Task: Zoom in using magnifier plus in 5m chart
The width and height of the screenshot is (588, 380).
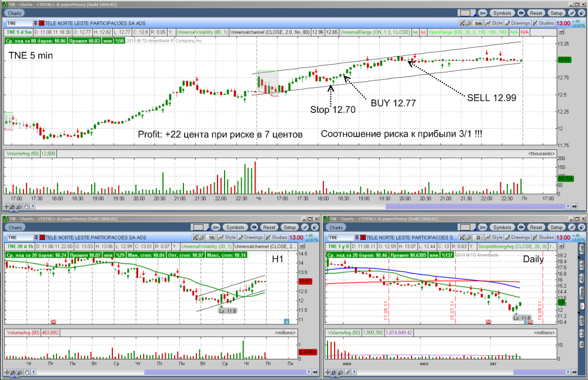Action: (13, 206)
